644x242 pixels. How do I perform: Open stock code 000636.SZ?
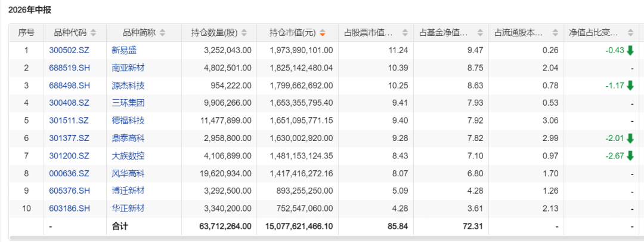click(x=69, y=173)
